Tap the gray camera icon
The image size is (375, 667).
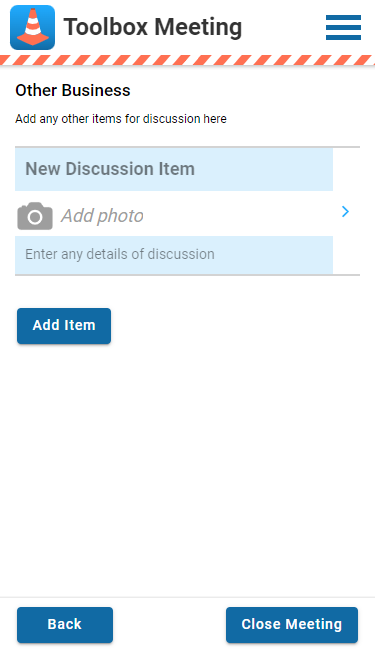[x=35, y=216]
